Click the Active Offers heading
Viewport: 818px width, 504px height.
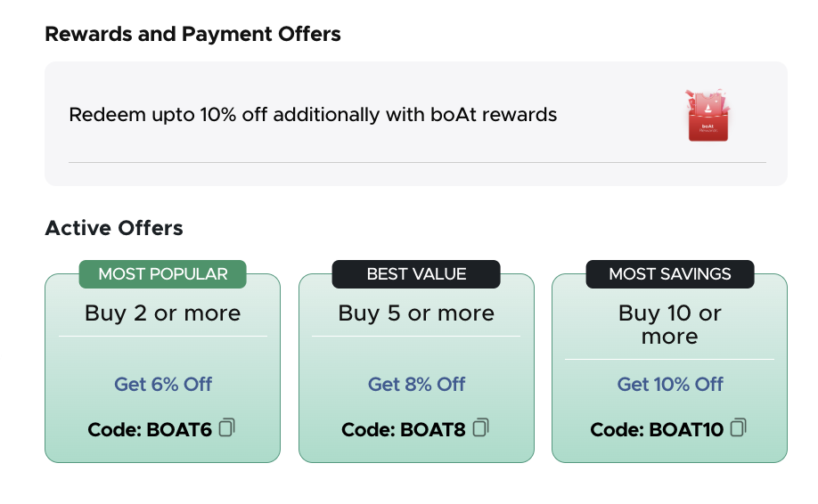pyautogui.click(x=114, y=228)
